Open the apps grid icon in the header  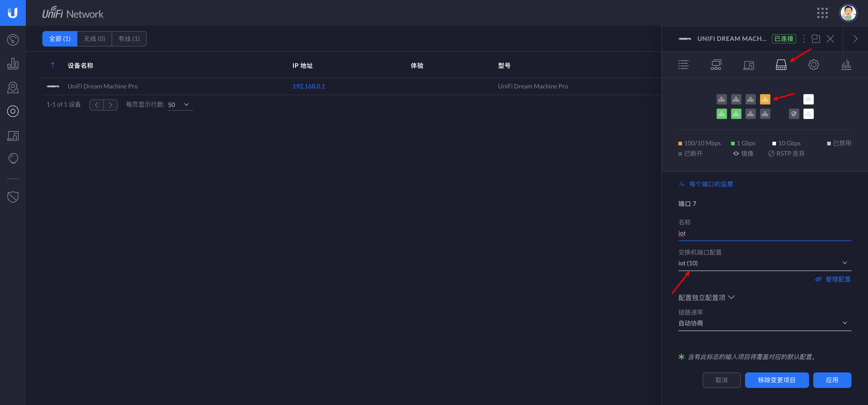[822, 13]
